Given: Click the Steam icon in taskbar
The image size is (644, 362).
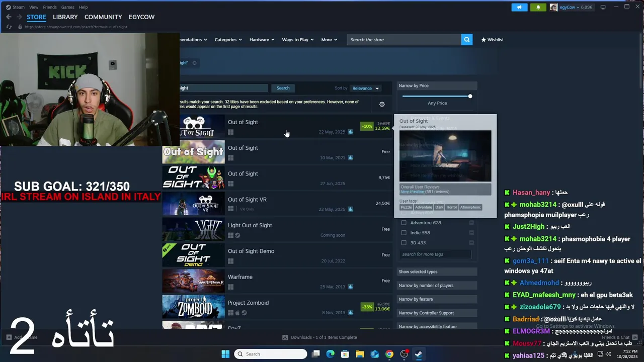Looking at the screenshot, I should (419, 354).
